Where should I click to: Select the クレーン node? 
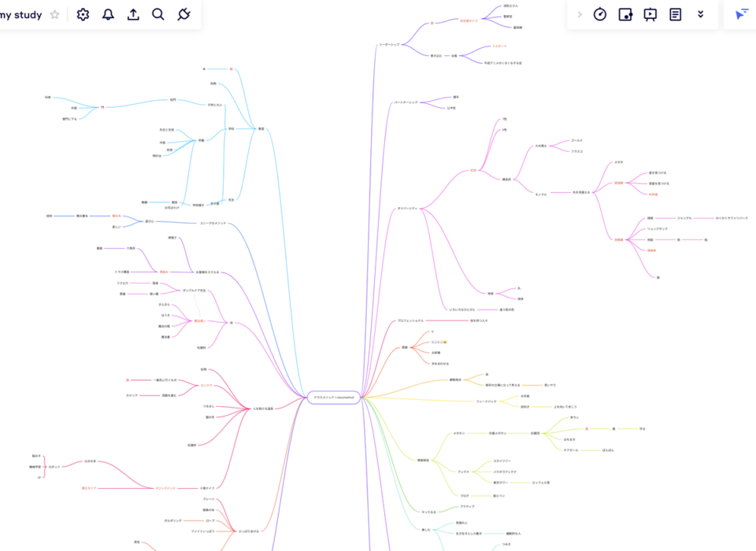pos(209,499)
